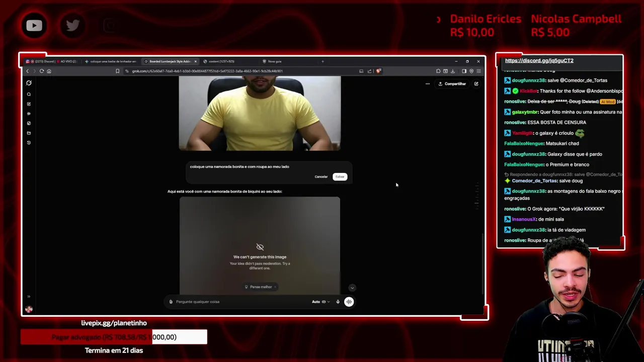Viewport: 644px width, 362px height.
Task: Open the voice icon in Grok sidebar
Action: 29,114
